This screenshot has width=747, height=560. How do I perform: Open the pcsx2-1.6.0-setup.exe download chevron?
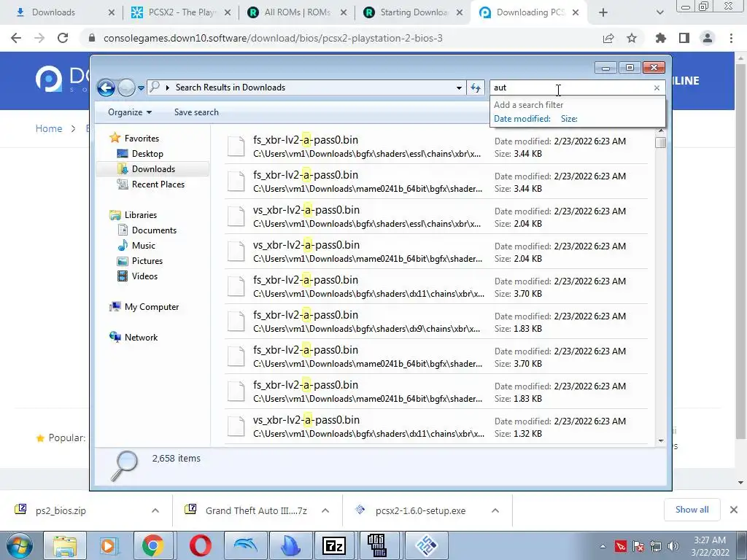[x=495, y=510]
